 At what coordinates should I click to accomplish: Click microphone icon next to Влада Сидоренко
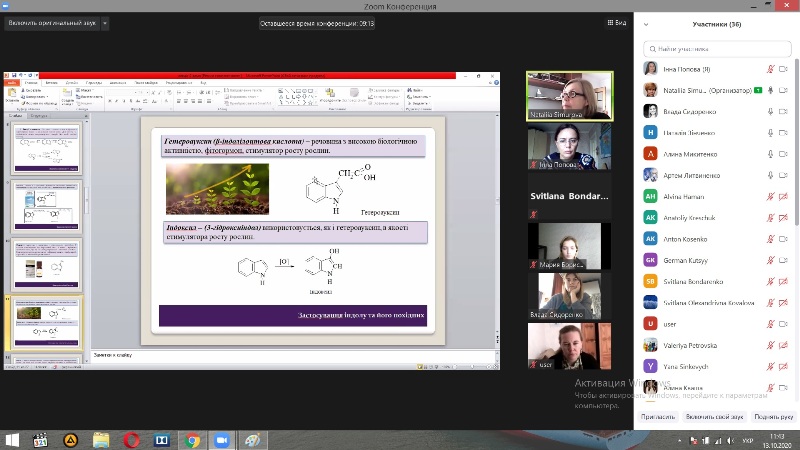pyautogui.click(x=770, y=111)
